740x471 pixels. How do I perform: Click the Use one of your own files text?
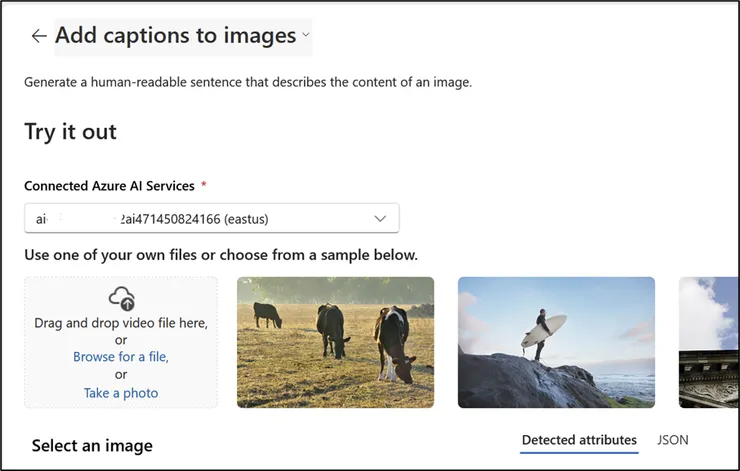[x=221, y=255]
